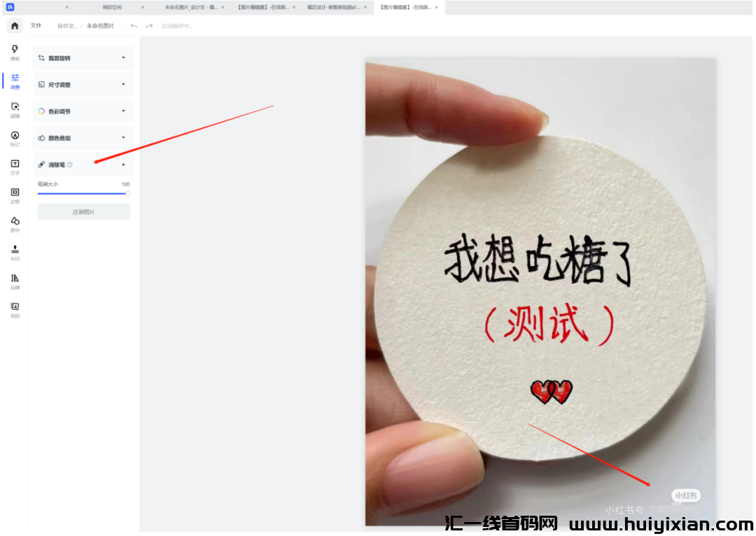Click the undo arrow icon

click(134, 26)
